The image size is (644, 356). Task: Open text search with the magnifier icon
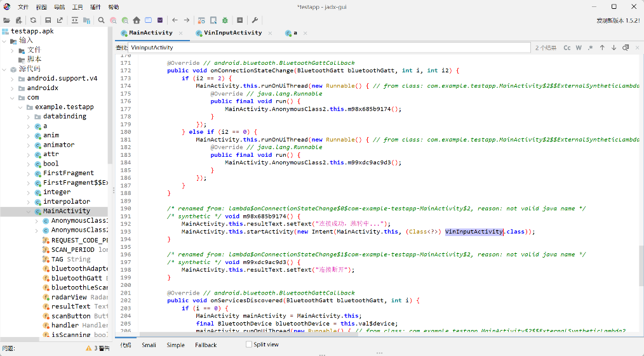pyautogui.click(x=102, y=20)
